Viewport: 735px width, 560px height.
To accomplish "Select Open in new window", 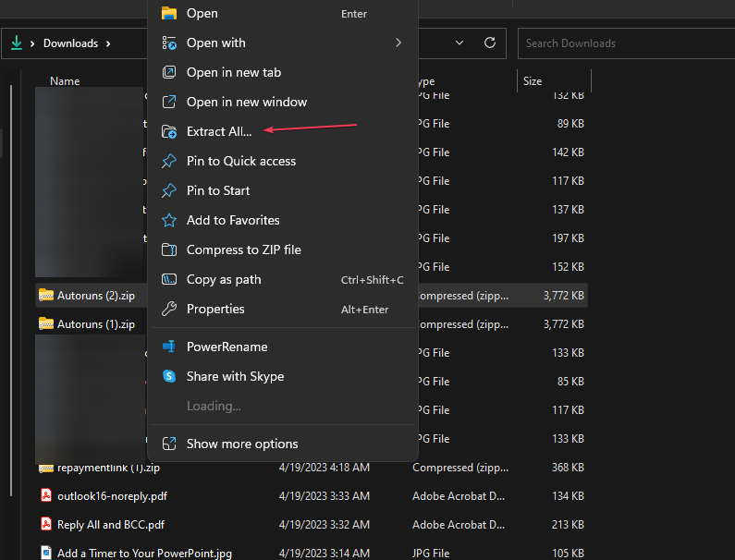I will (x=283, y=102).
